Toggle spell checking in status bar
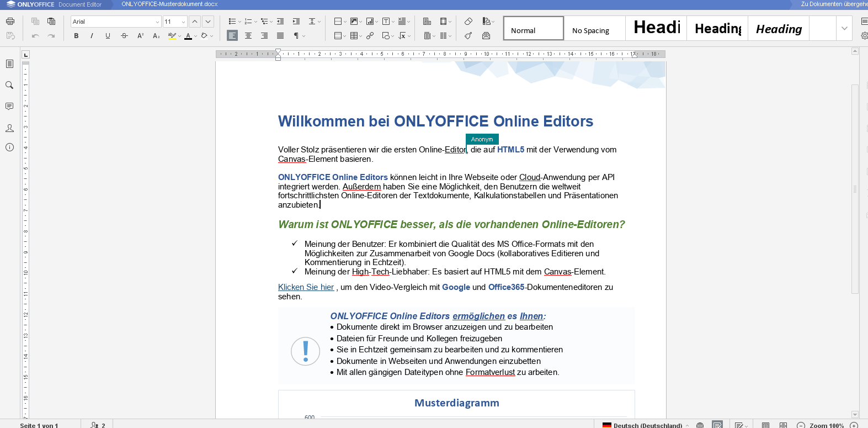The image size is (868, 428). [717, 424]
